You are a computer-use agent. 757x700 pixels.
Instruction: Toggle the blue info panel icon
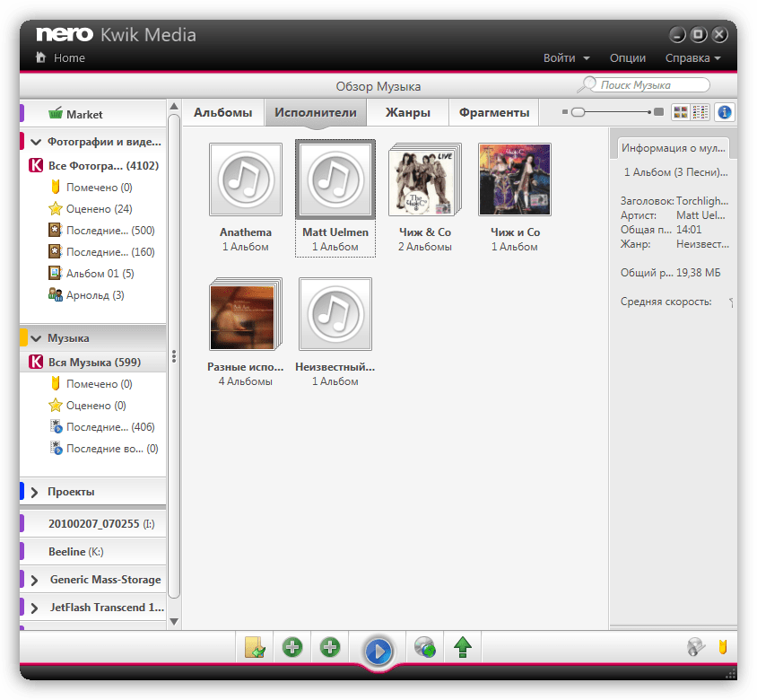point(724,112)
